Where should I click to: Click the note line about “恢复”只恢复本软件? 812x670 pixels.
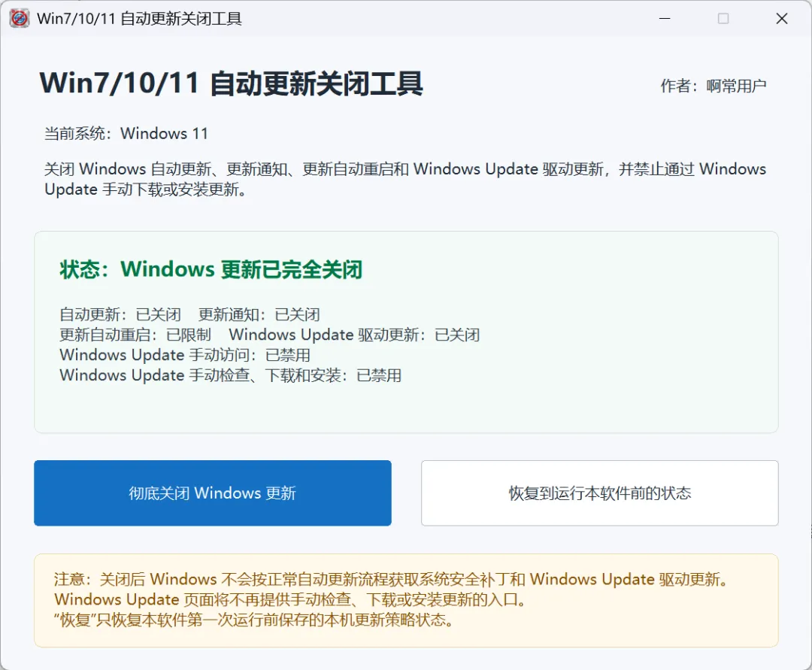[254, 620]
